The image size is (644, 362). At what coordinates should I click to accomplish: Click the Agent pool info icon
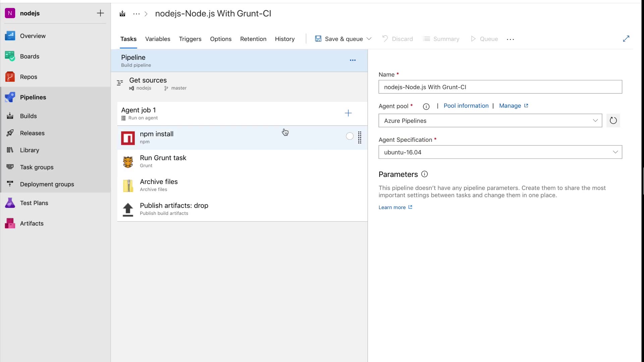426,107
